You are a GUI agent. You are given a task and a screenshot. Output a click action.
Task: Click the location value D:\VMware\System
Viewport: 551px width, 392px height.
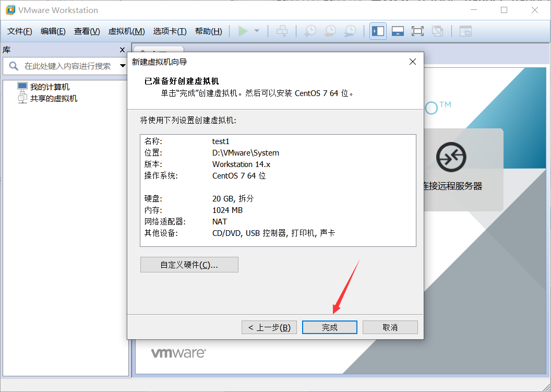[x=246, y=153]
